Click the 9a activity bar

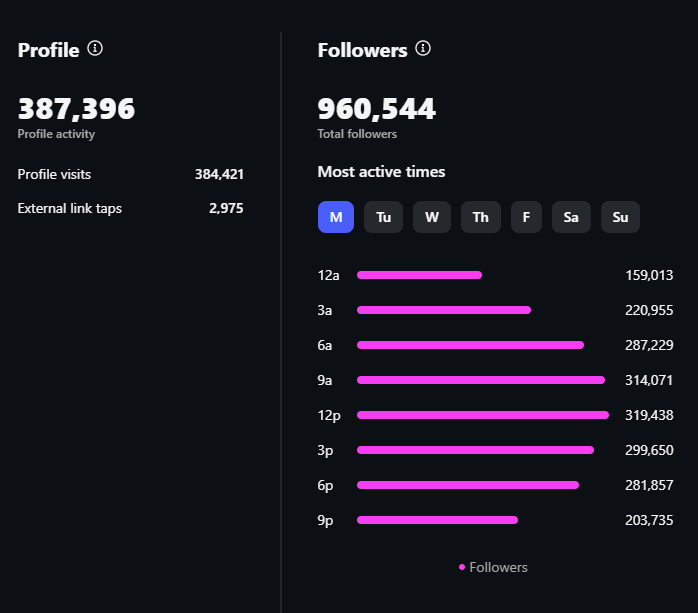[481, 380]
